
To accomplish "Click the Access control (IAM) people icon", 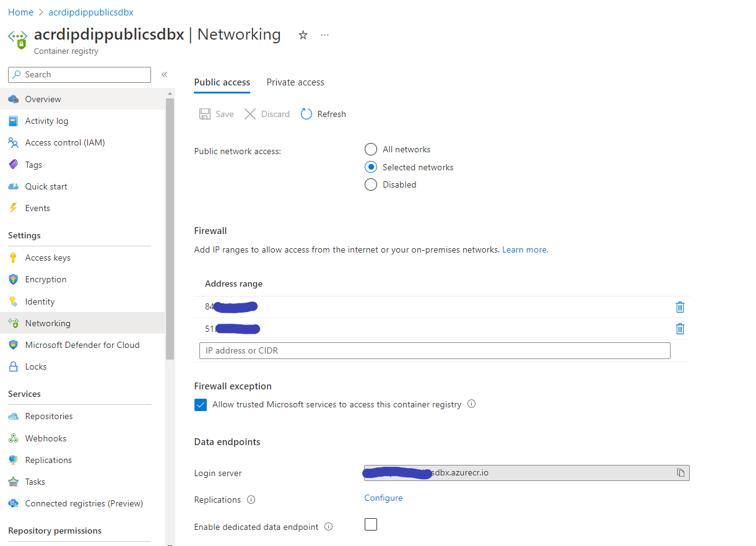I will point(13,142).
